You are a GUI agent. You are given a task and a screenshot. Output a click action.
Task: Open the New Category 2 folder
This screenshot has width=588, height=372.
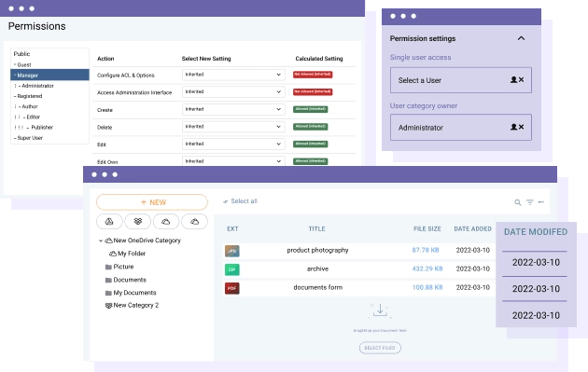point(136,305)
